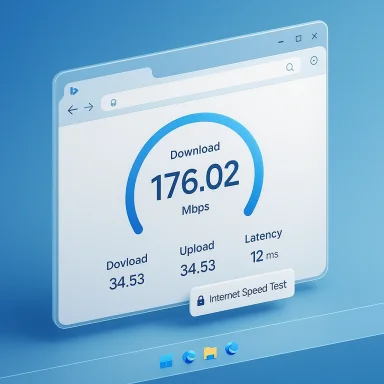Click the lock icon in address bar
Screen dimensions: 384x384
click(113, 103)
